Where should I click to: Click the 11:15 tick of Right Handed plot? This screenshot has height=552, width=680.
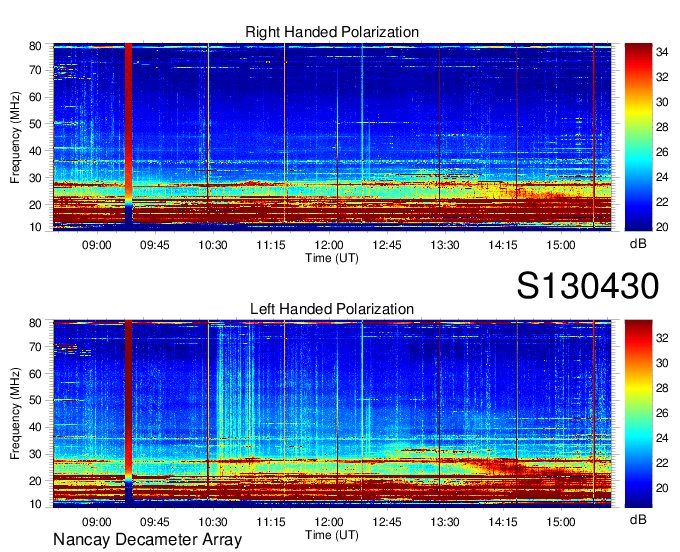click(x=271, y=245)
